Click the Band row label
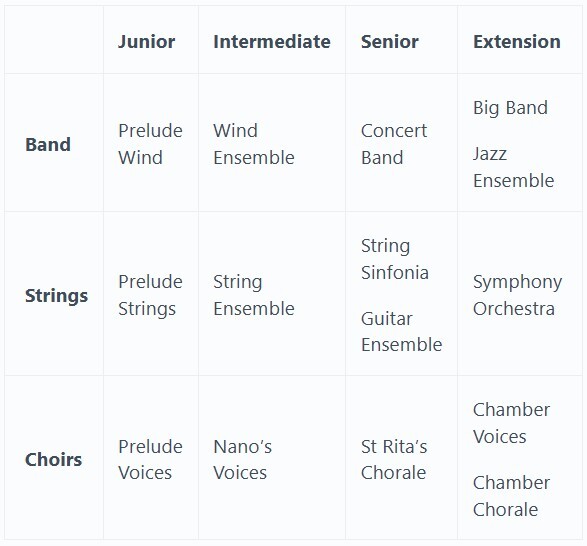This screenshot has width=587, height=546. (48, 145)
